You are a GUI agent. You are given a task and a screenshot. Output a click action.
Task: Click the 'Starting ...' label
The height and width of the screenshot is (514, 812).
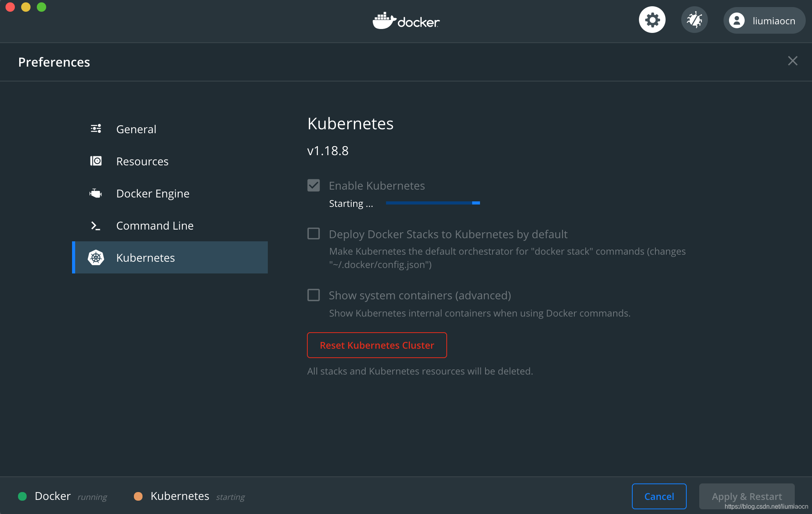(351, 204)
